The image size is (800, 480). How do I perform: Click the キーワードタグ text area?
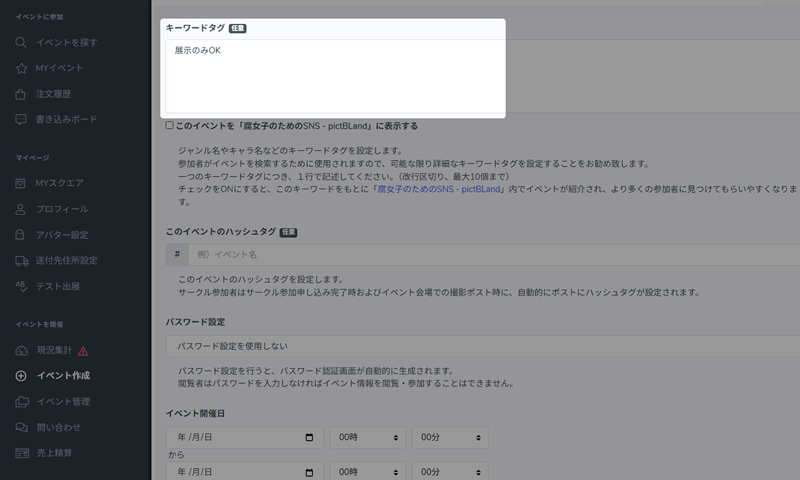335,76
